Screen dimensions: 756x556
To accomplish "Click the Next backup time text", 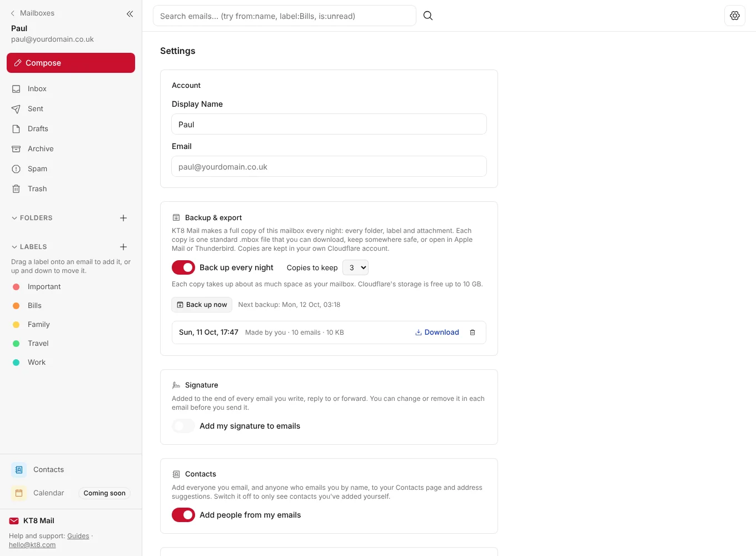I will tap(289, 305).
